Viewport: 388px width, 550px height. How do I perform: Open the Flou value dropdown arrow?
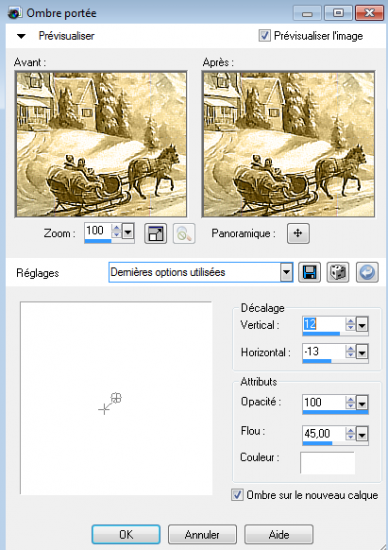tap(362, 434)
